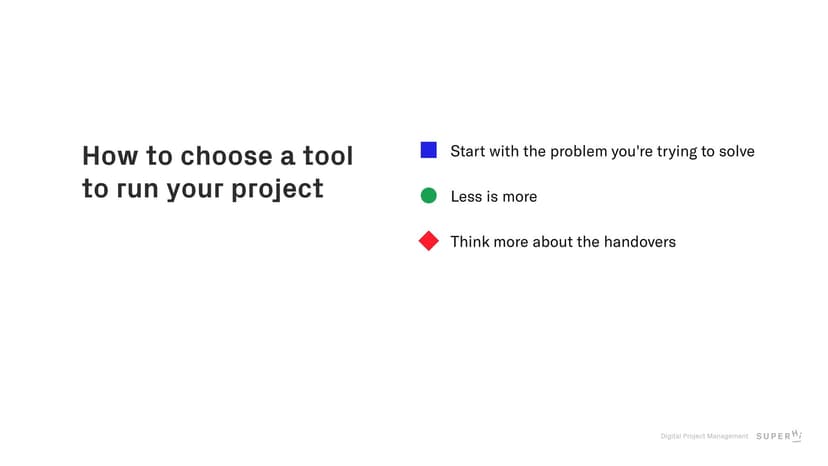This screenshot has width=828, height=466.
Task: Select the "Less is more" bullet text
Action: coord(493,196)
